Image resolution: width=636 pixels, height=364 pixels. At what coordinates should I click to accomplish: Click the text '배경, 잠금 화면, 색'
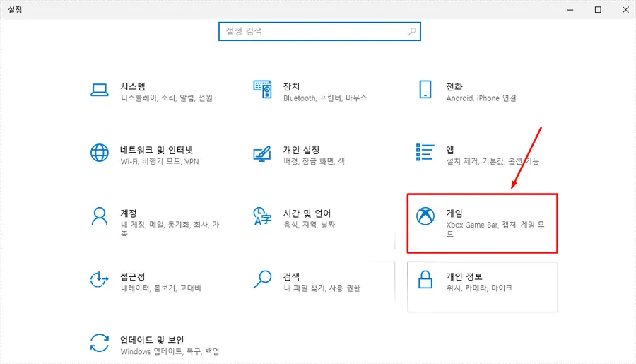pos(314,161)
